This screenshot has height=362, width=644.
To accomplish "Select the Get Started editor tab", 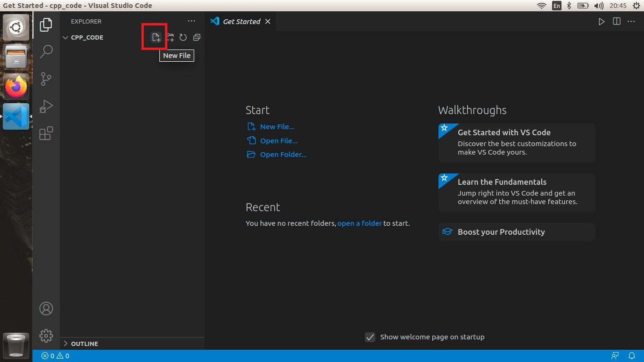I will (240, 22).
